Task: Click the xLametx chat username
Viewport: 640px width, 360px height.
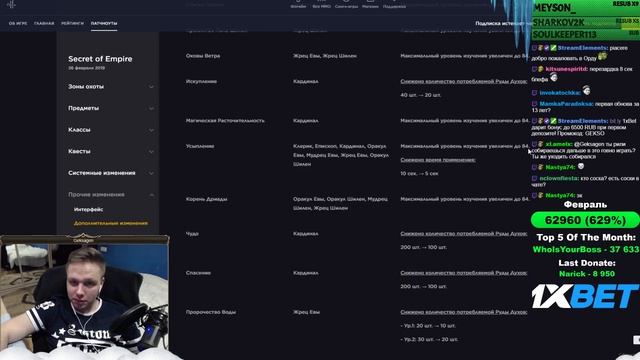Action: click(x=558, y=144)
